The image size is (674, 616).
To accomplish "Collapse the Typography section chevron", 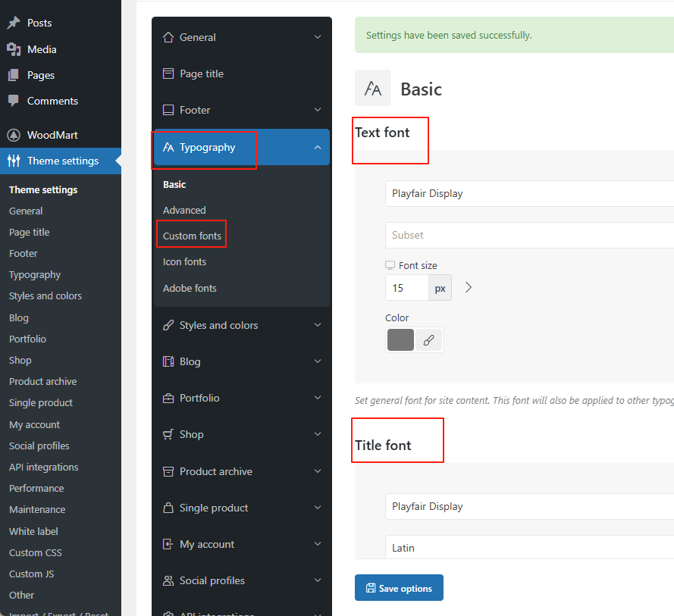I will coord(318,148).
